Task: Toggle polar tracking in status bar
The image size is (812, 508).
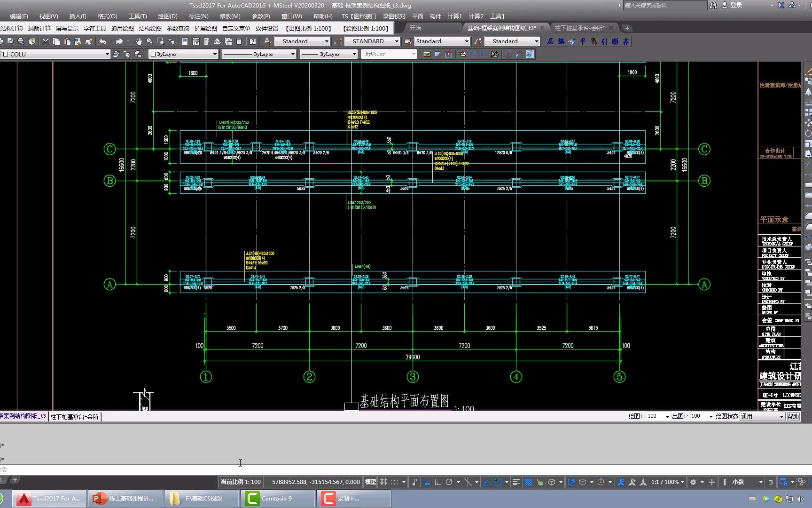Action: pyautogui.click(x=449, y=482)
